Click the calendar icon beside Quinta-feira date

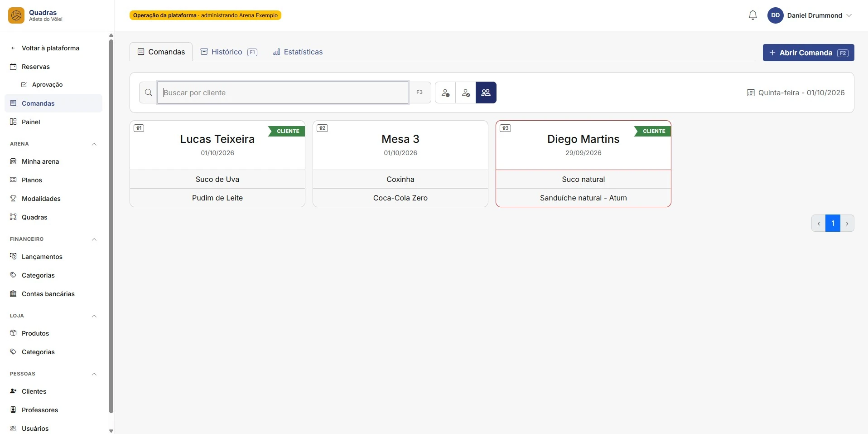(x=751, y=93)
